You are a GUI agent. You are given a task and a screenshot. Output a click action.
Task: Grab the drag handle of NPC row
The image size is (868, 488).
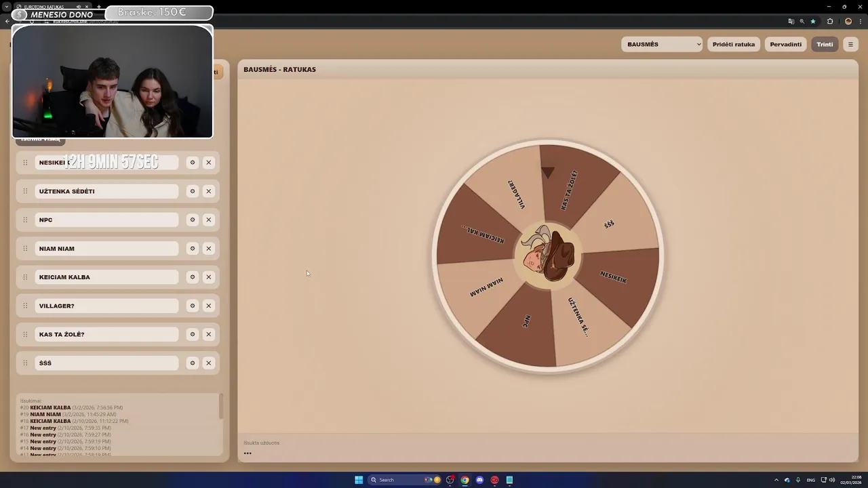tap(25, 220)
